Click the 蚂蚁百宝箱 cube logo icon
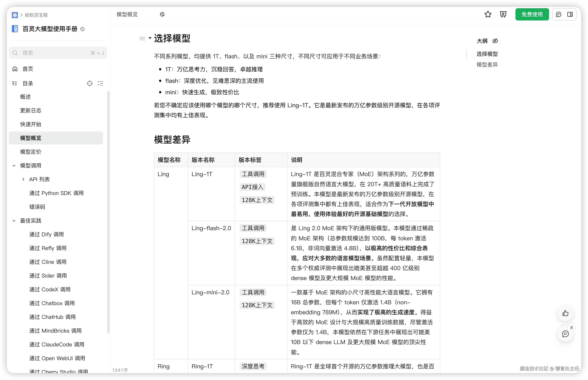The image size is (588, 380). pyautogui.click(x=15, y=15)
